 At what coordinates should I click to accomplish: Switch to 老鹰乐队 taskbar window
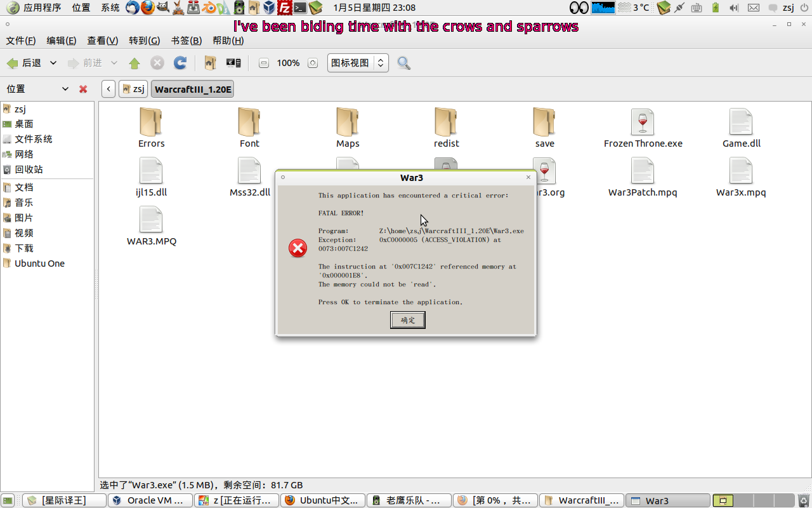409,500
